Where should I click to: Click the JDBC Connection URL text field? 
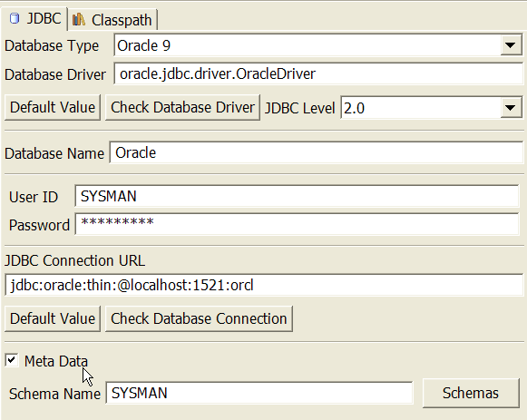(264, 285)
